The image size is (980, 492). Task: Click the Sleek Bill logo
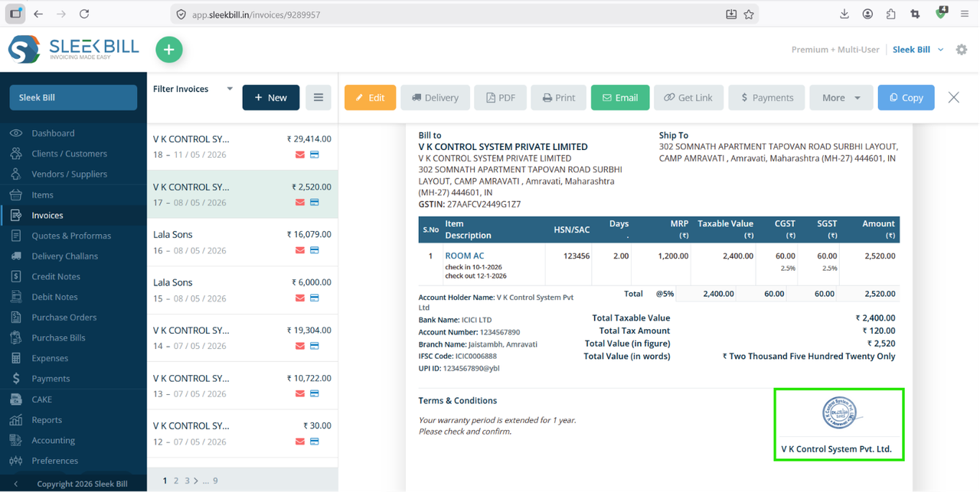(x=73, y=50)
